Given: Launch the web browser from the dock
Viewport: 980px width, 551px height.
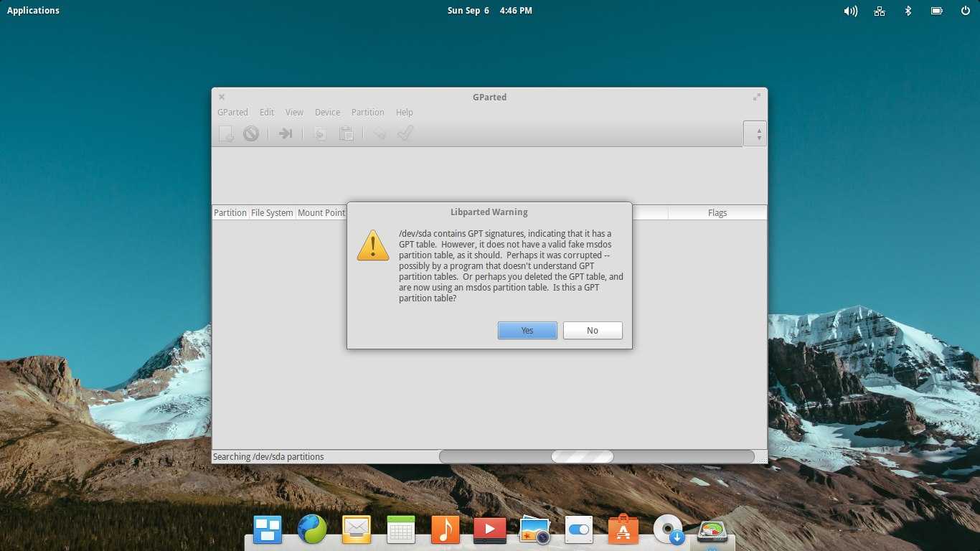Looking at the screenshot, I should 312,530.
